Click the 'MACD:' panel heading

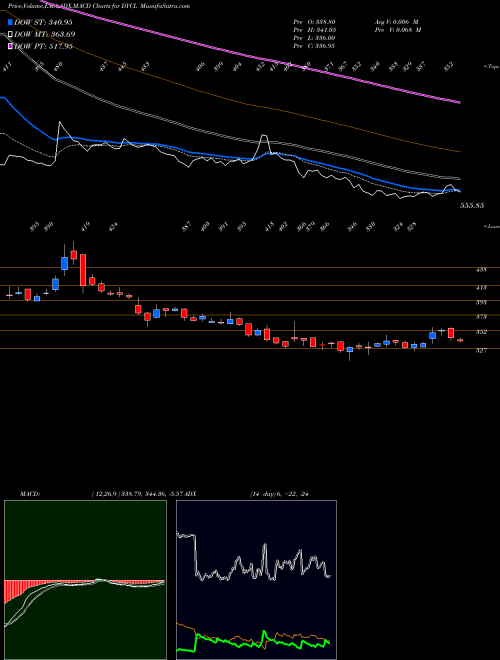tap(29, 494)
